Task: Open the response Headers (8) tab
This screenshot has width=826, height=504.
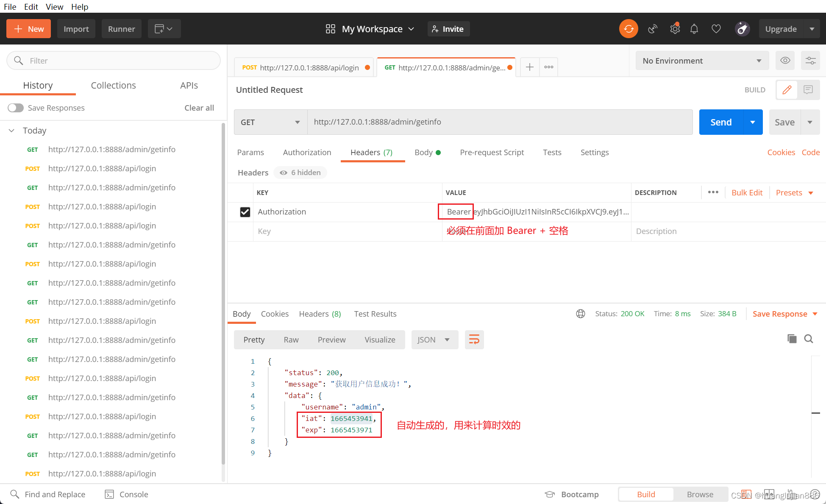Action: pos(320,314)
